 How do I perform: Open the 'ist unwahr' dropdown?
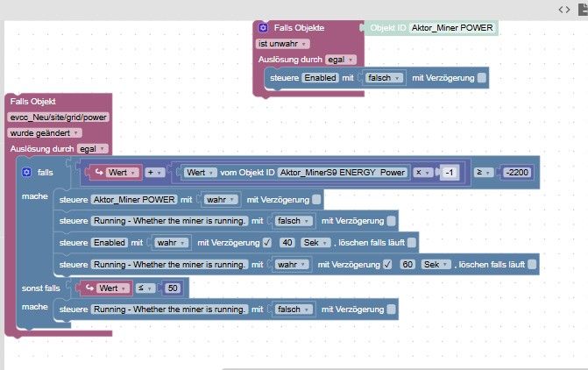(283, 44)
